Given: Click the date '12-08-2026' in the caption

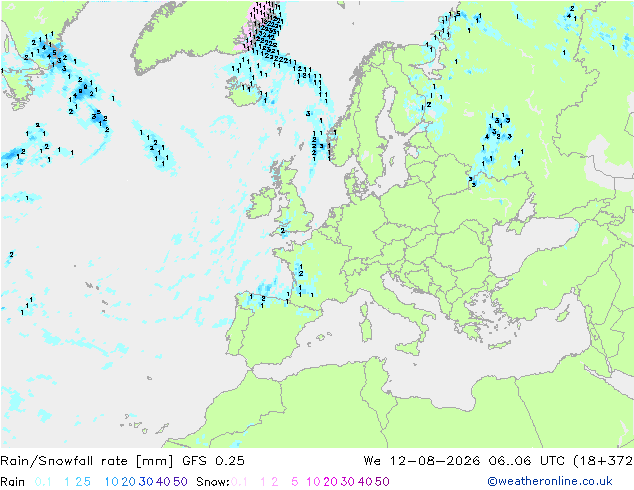Looking at the screenshot, I should pos(435,461).
